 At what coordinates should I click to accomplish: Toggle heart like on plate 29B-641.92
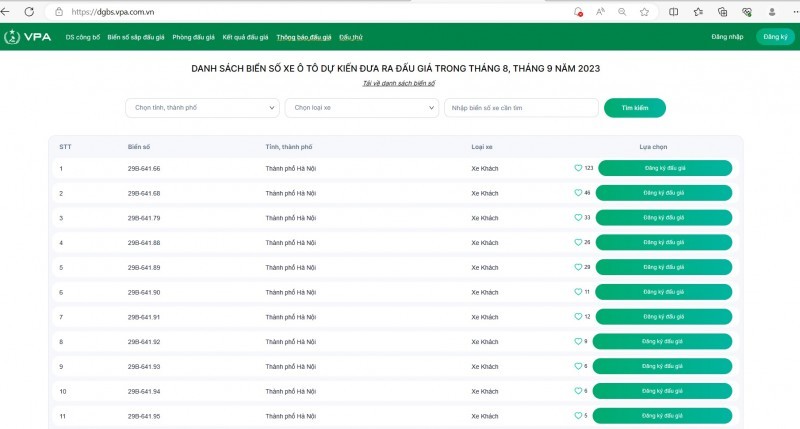[578, 341]
